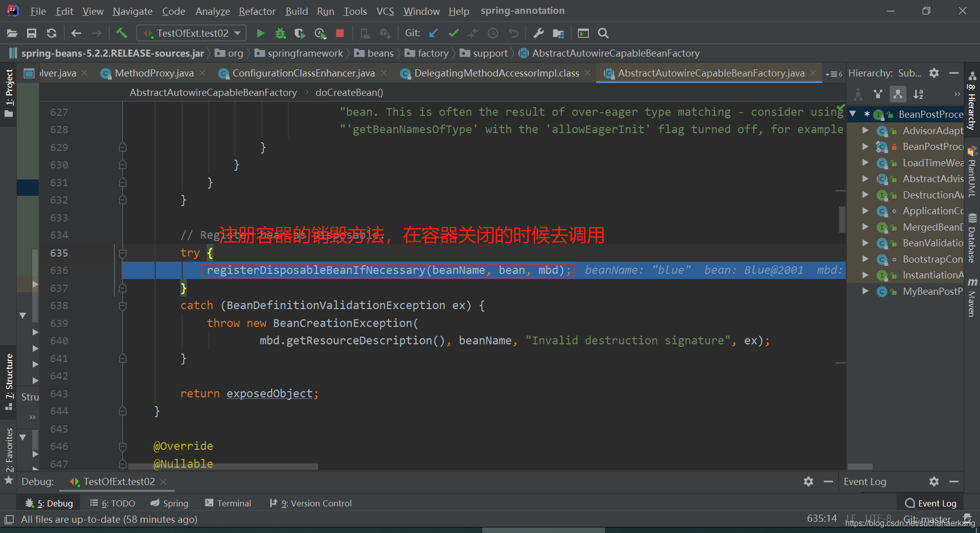Screen dimensions: 980x533
Task: Expand the BeanValidatio hierarchy node
Action: 865,243
